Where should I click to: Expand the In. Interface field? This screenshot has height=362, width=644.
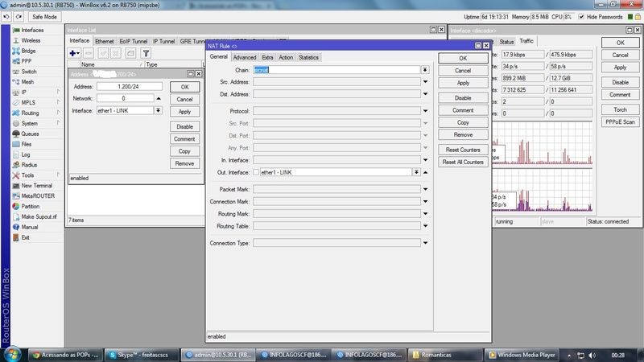click(426, 160)
